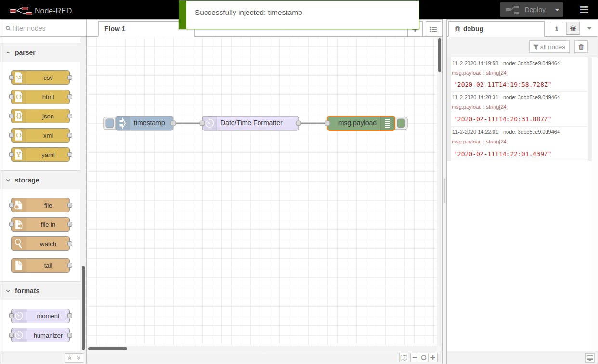The height and width of the screenshot is (364, 598).
Task: Click the Date/Time Formatter output port
Action: pos(299,123)
